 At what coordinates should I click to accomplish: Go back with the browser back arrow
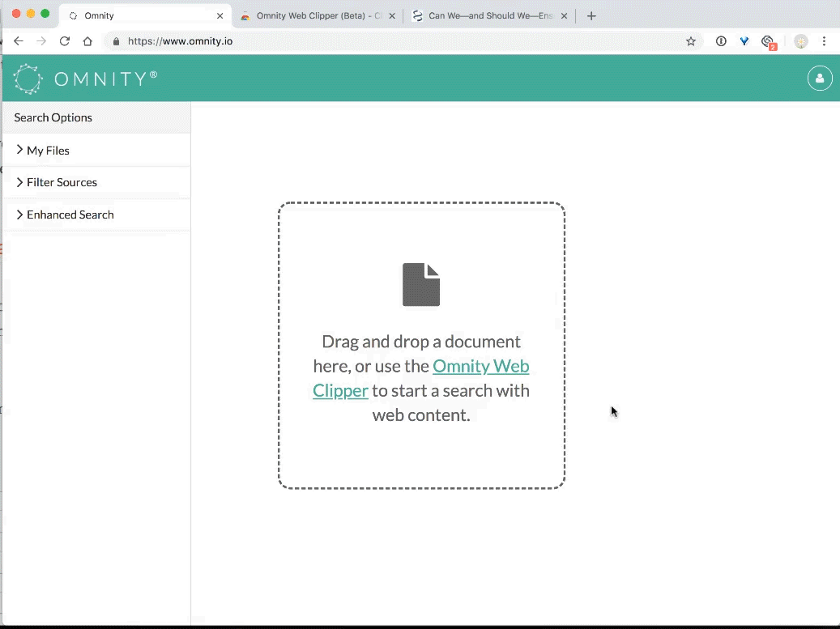coord(18,41)
